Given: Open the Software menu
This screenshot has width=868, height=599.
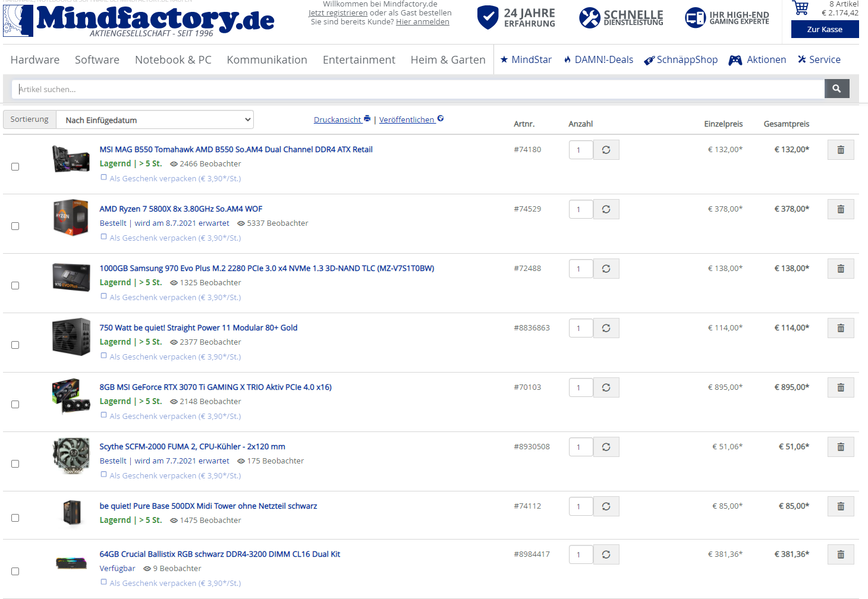Looking at the screenshot, I should click(x=97, y=59).
